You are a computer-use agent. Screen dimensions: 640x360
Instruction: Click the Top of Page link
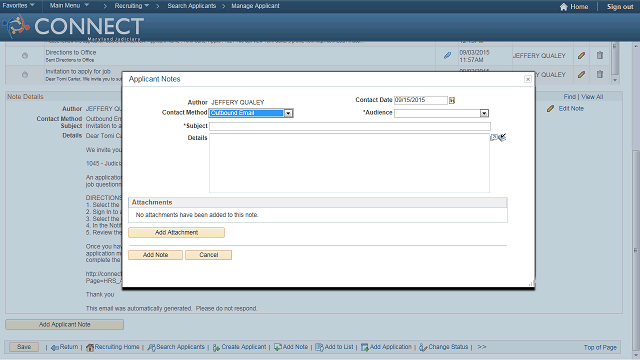click(x=600, y=347)
